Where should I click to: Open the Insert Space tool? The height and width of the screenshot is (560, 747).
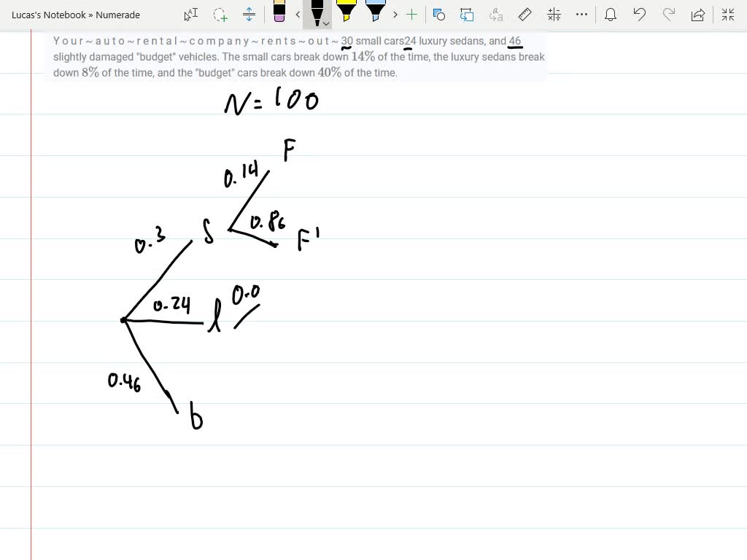point(249,15)
